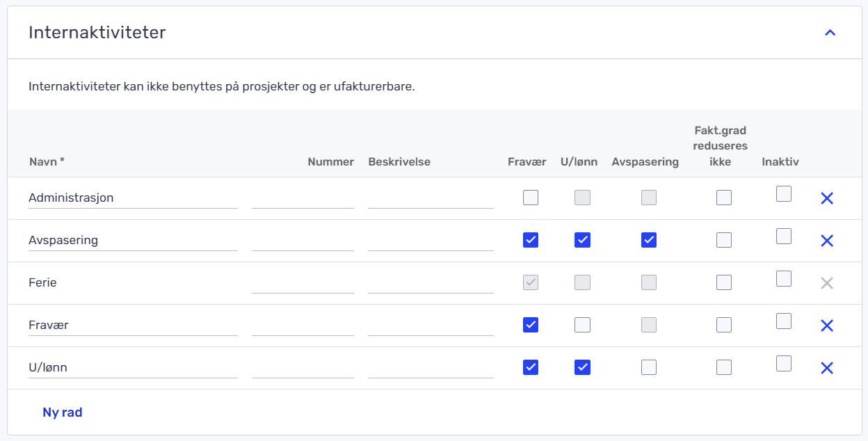Image resolution: width=868 pixels, height=441 pixels.
Task: Uncheck U/lønn checkbox in U/lønn row
Action: (x=582, y=367)
